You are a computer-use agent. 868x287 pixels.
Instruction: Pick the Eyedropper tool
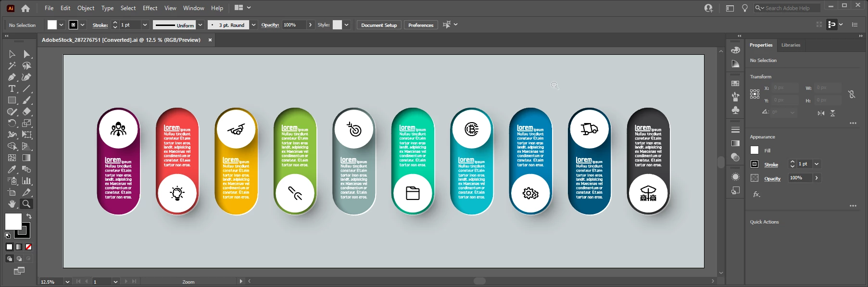coord(12,169)
